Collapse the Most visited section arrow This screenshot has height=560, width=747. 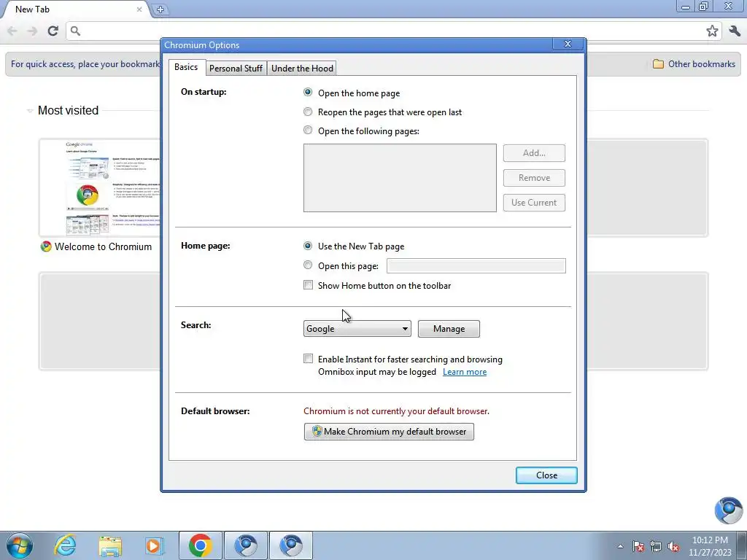[29, 111]
